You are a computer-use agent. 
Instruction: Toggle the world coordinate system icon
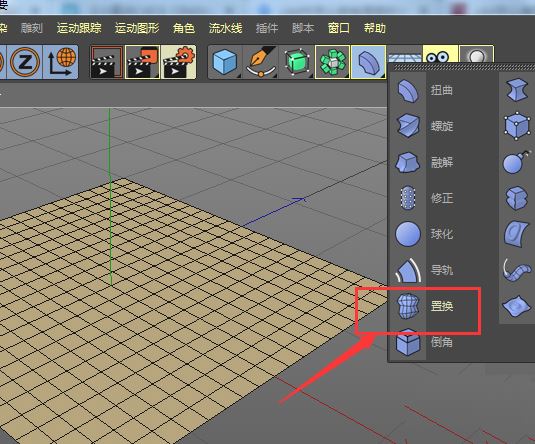pyautogui.click(x=60, y=62)
